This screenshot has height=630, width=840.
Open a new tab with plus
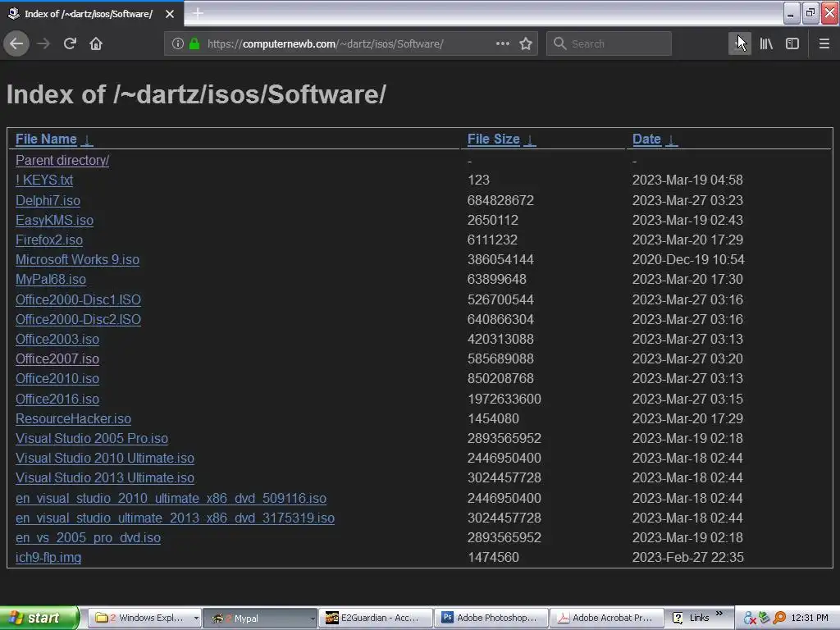click(x=198, y=13)
